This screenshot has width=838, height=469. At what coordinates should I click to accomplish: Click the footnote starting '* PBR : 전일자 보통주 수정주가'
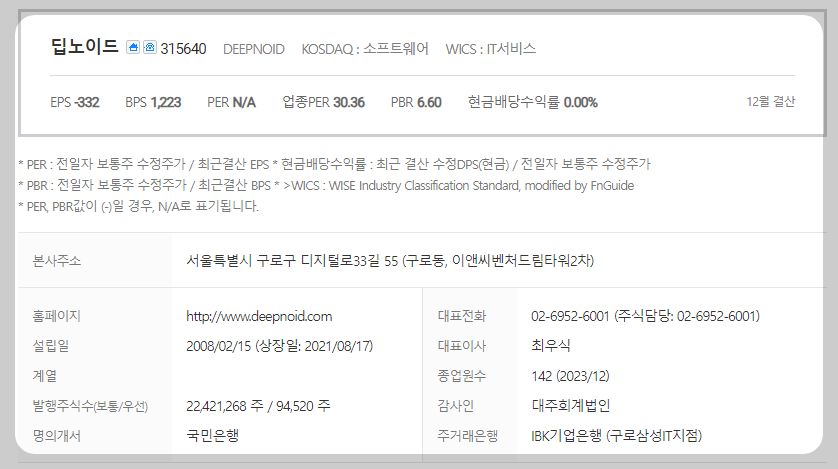(x=326, y=185)
